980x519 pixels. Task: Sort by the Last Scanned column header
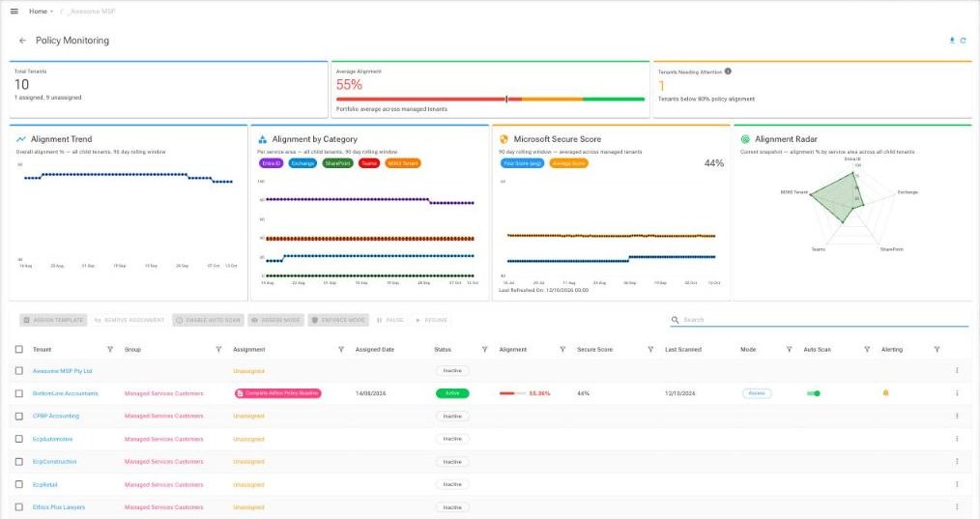(x=683, y=350)
